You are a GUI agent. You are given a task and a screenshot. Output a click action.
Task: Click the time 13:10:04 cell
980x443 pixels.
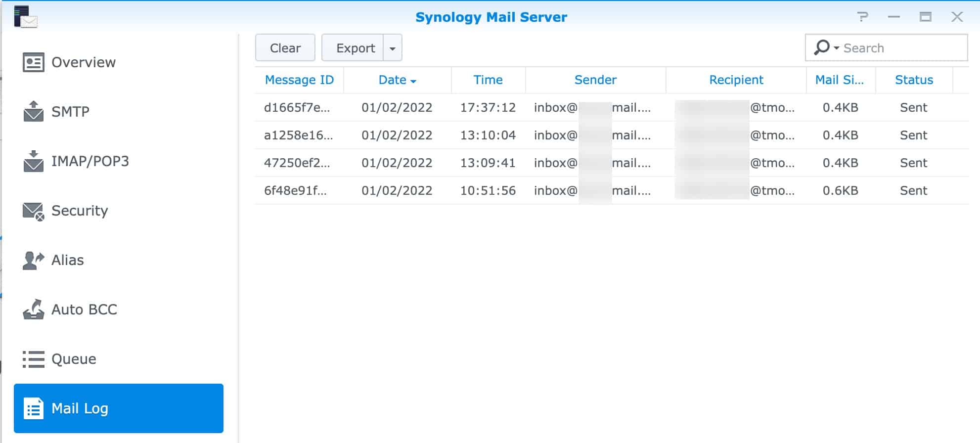point(488,135)
